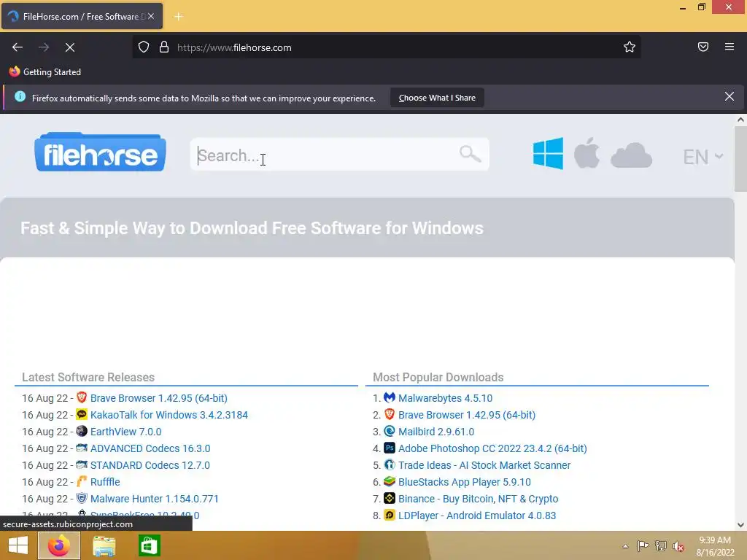Click the magnifier search icon
This screenshot has width=747, height=560.
coord(470,154)
